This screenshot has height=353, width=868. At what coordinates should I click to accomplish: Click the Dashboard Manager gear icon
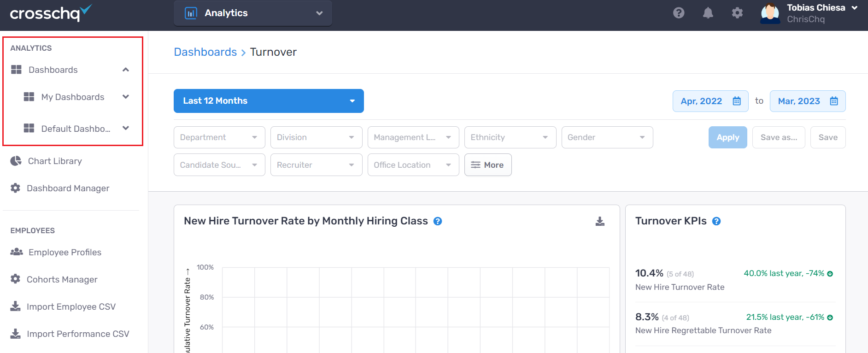(16, 188)
